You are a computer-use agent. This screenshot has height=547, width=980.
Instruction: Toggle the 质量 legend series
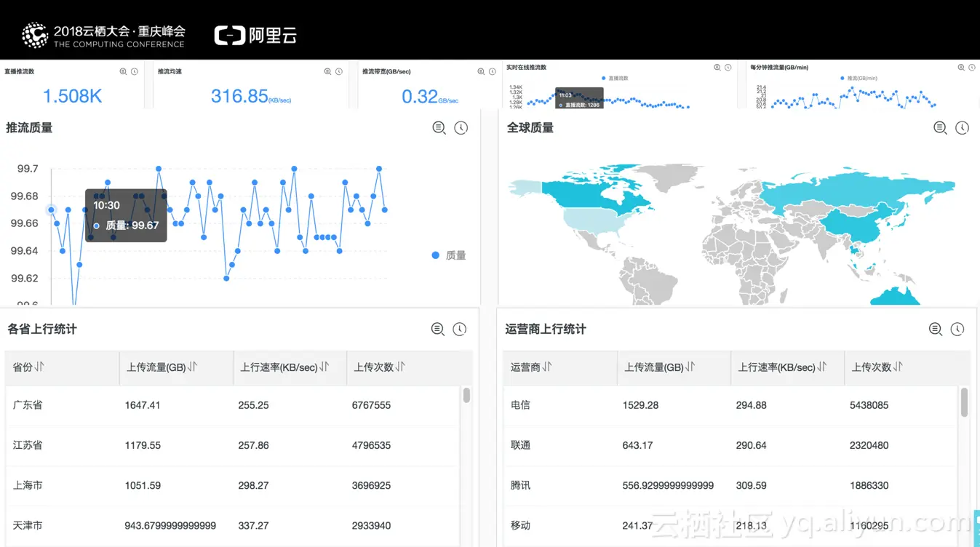click(448, 255)
